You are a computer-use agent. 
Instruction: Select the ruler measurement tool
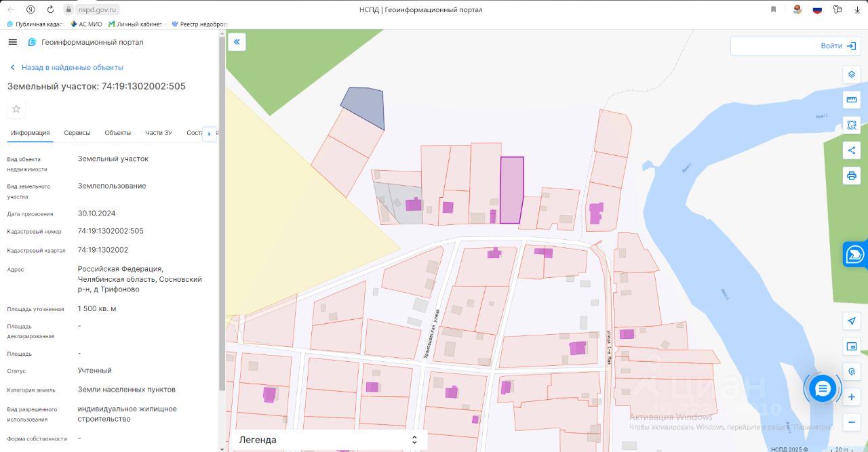(851, 100)
